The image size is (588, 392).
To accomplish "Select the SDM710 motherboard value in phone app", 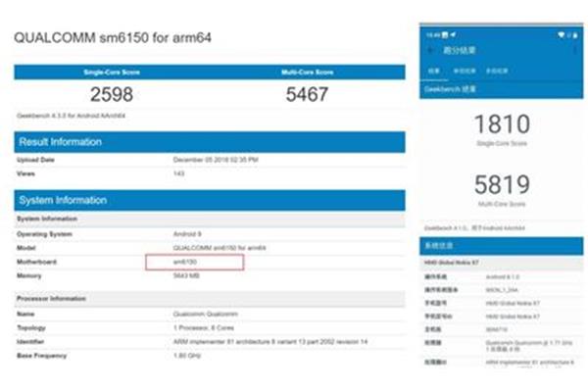I will point(496,329).
